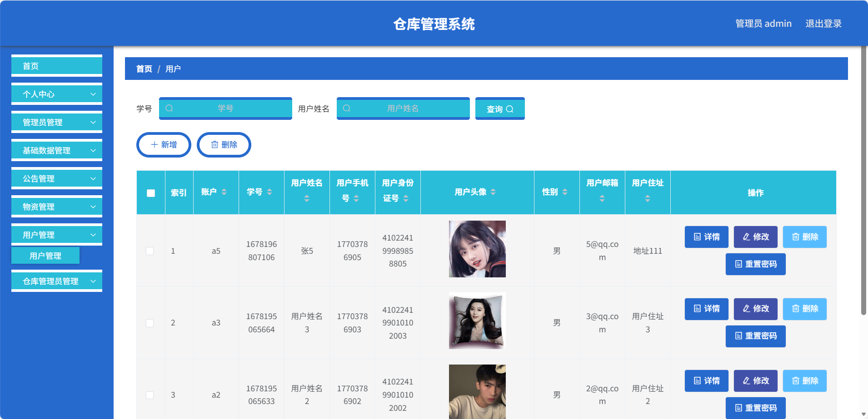Sort by 学号 column arrows
The image size is (868, 419).
[x=269, y=192]
